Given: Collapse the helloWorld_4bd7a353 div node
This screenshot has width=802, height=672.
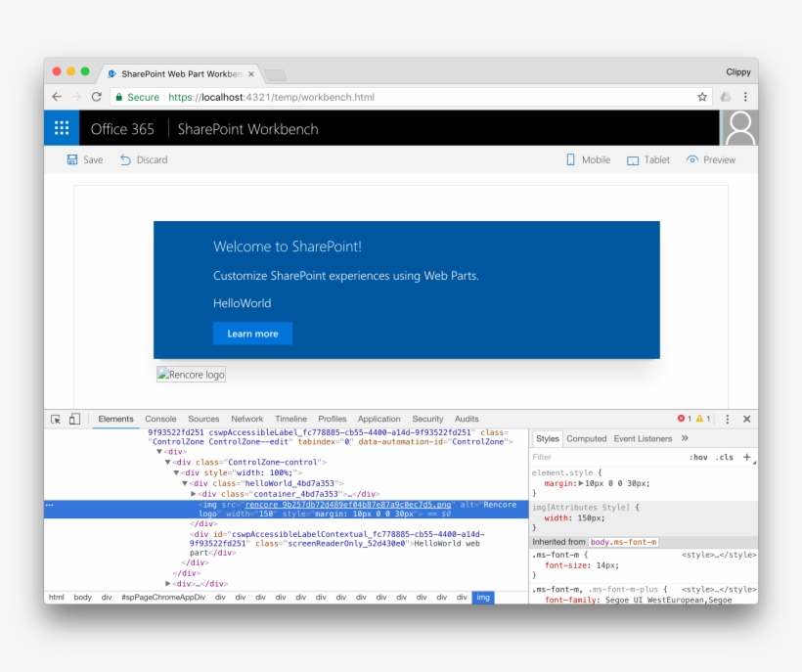Looking at the screenshot, I should tap(185, 483).
